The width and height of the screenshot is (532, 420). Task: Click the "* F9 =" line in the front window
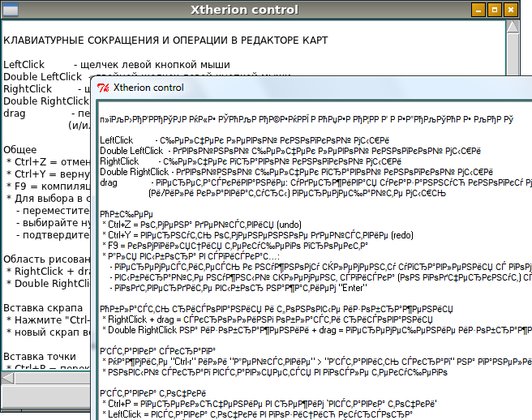(235, 246)
